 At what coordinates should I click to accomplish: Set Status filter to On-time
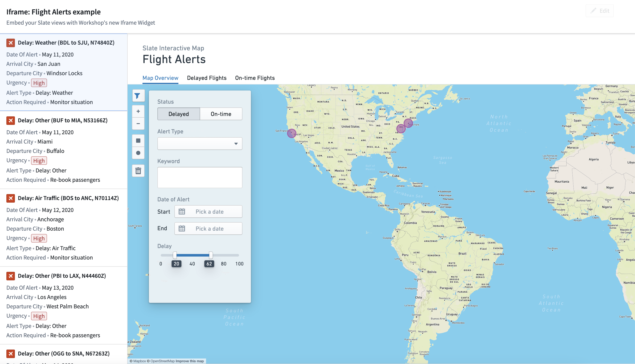point(221,114)
